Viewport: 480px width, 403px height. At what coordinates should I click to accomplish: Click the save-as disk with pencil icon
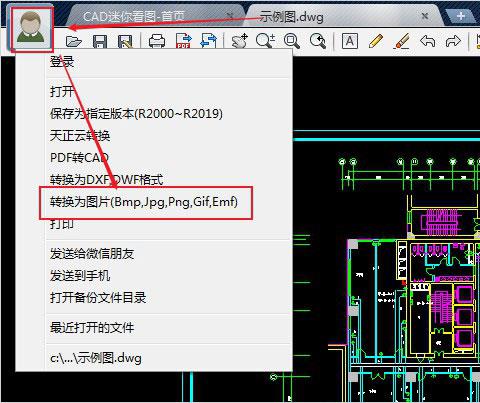point(126,41)
